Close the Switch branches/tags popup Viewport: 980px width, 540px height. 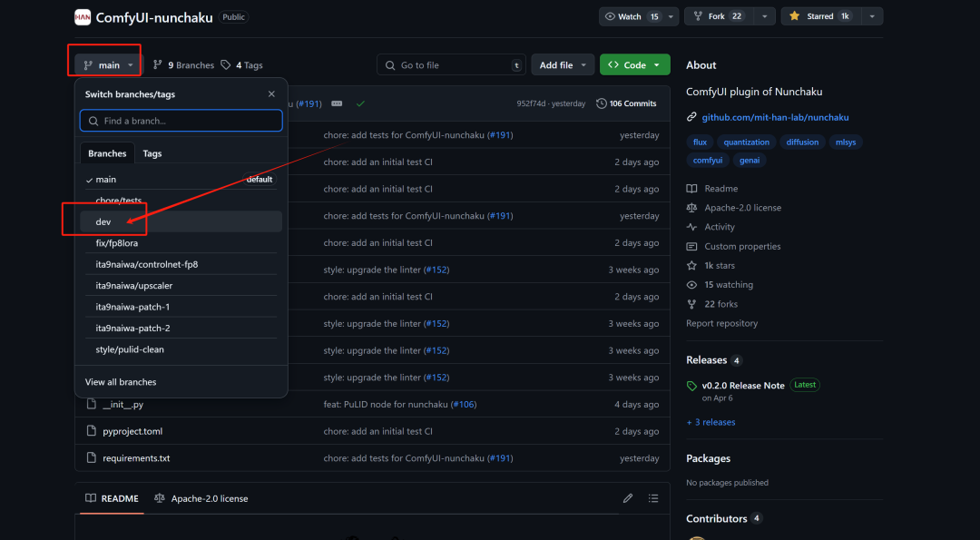click(x=271, y=94)
